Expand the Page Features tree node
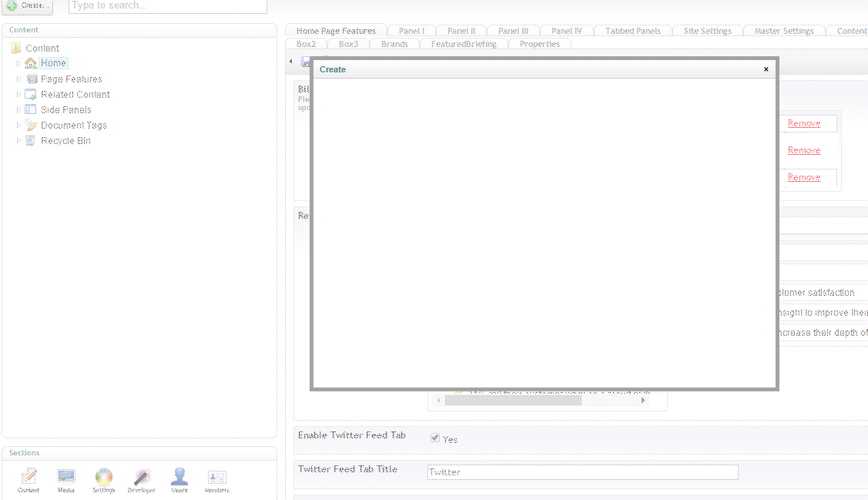The height and width of the screenshot is (500, 868). [x=18, y=79]
